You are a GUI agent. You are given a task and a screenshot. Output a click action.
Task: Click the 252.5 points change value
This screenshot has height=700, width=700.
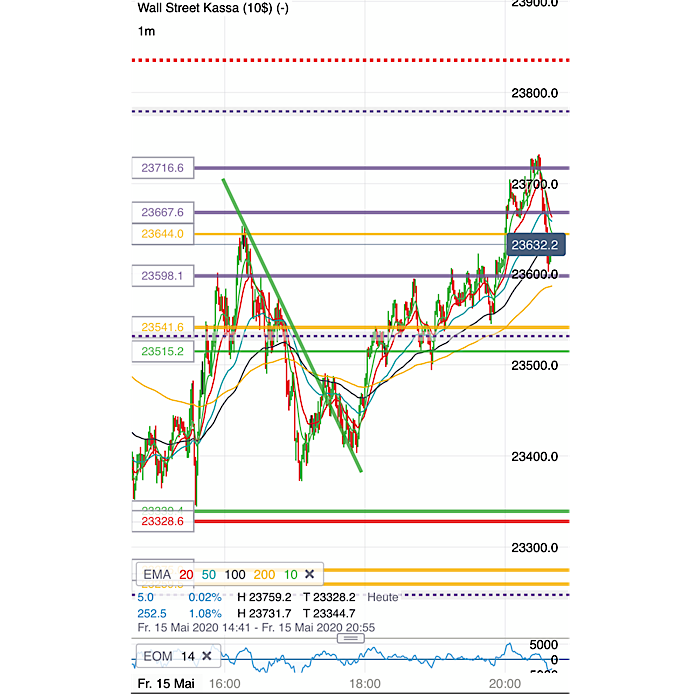point(152,613)
